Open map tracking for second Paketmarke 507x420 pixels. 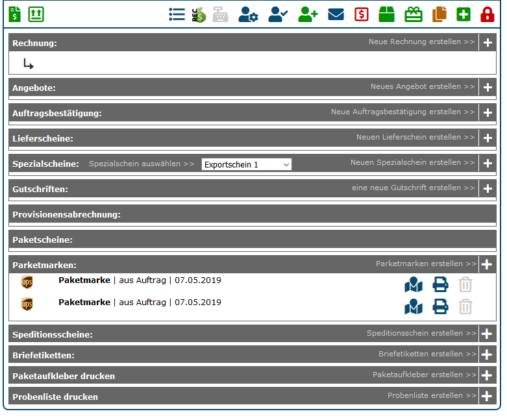pyautogui.click(x=414, y=306)
